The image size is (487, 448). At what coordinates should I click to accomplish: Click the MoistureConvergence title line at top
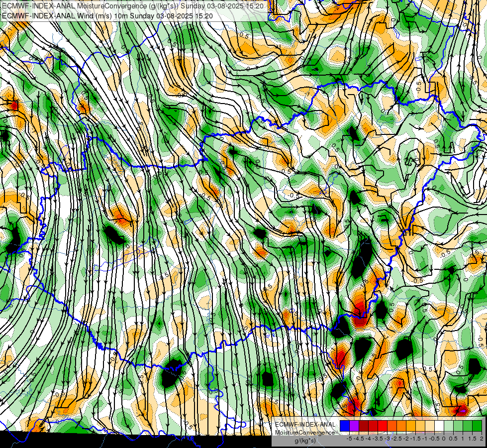(133, 6)
